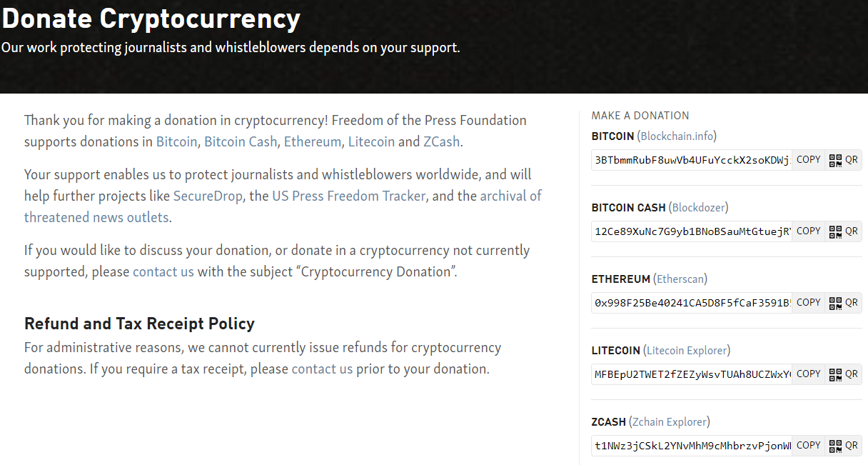Screen dimensions: 868x465
Task: Show QR code for ZCash address
Action: [x=843, y=446]
